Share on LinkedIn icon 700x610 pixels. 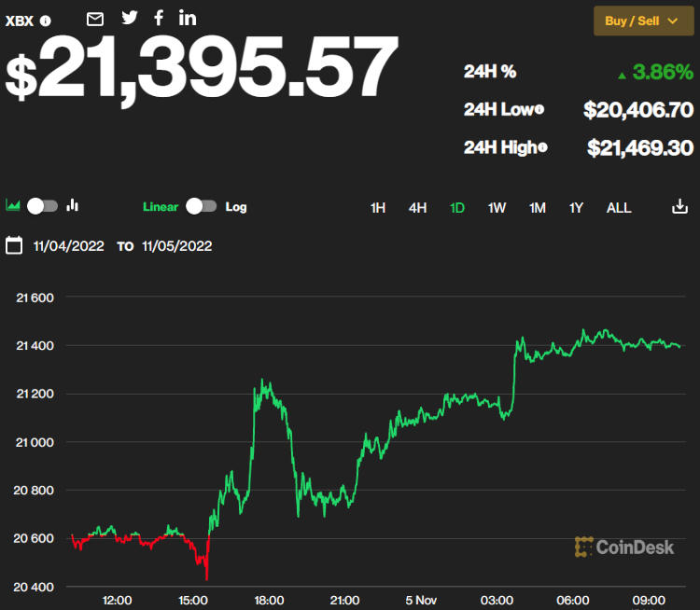[x=188, y=18]
